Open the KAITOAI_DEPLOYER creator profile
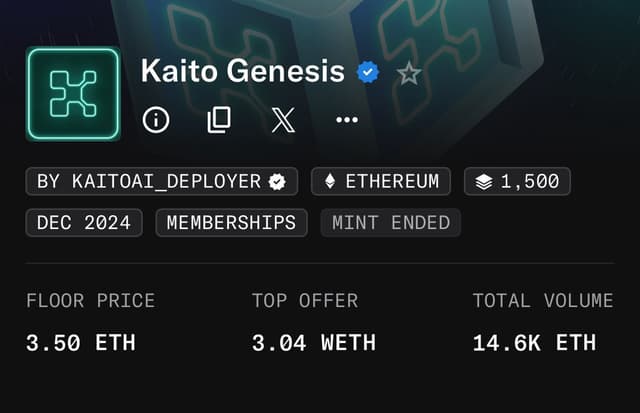 click(x=162, y=181)
